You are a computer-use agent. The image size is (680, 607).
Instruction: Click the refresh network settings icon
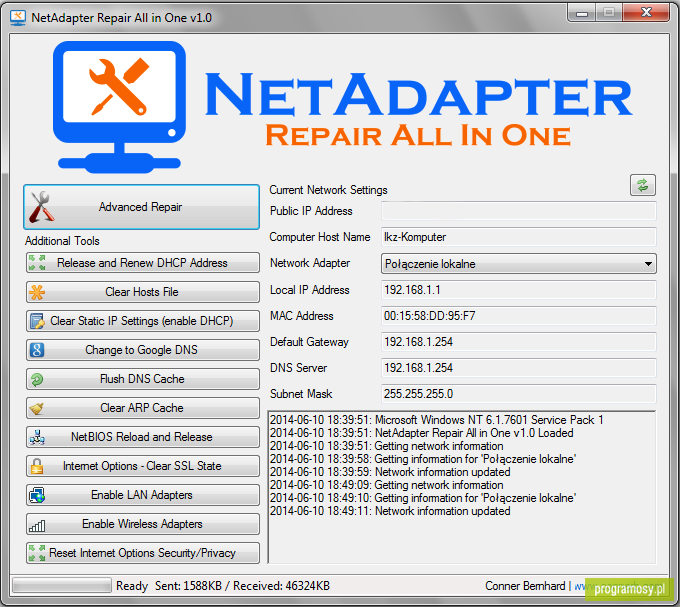click(642, 185)
